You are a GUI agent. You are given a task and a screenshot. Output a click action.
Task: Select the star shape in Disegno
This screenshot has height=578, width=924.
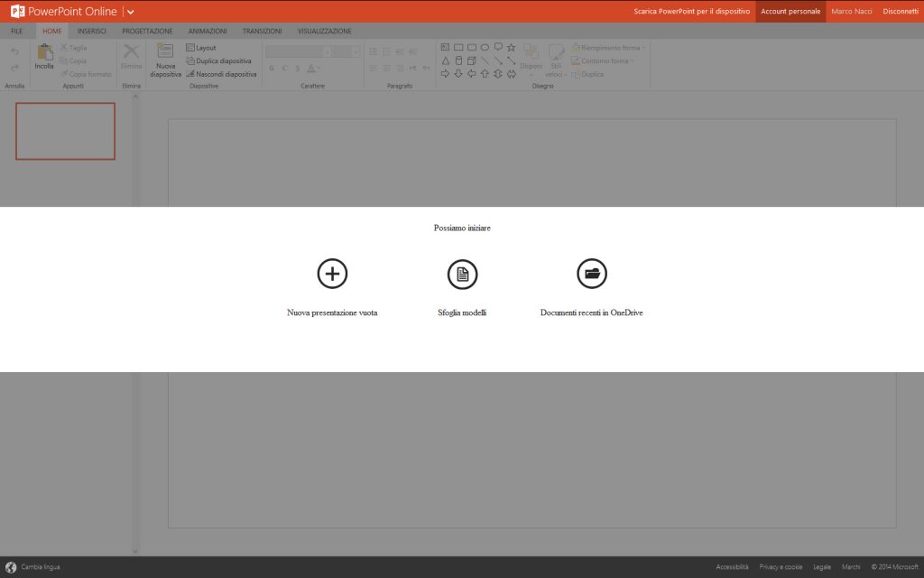coord(512,46)
